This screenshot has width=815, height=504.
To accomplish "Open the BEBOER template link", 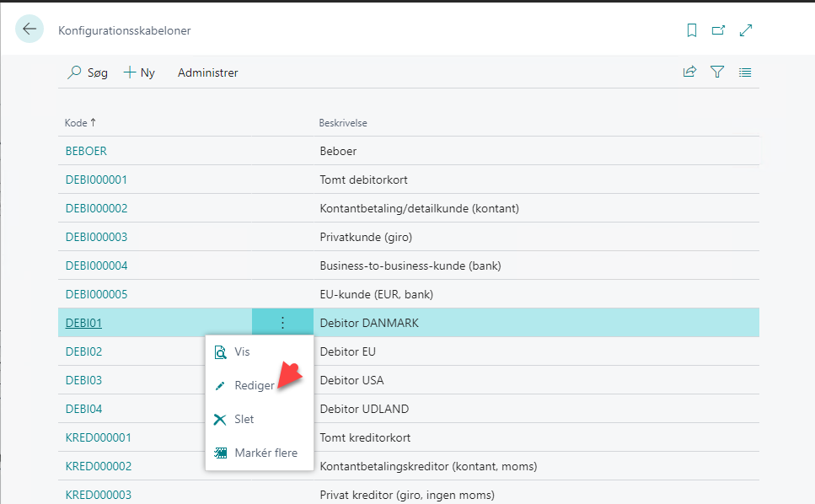I will pyautogui.click(x=86, y=151).
